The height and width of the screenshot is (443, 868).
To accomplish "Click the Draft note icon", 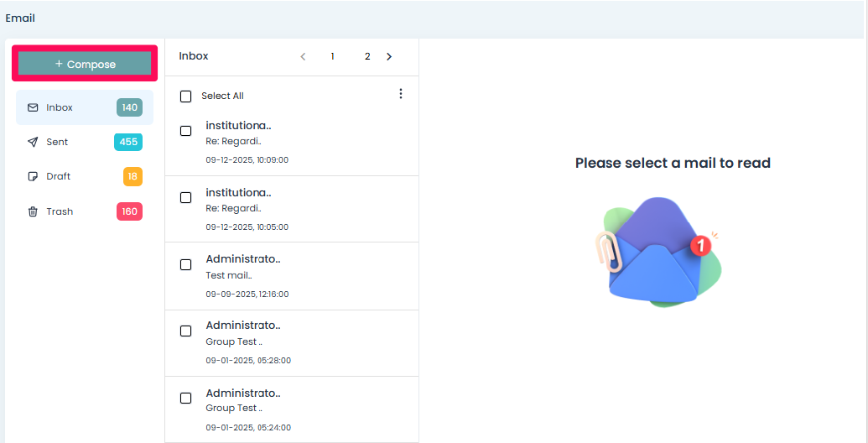I will click(x=33, y=177).
